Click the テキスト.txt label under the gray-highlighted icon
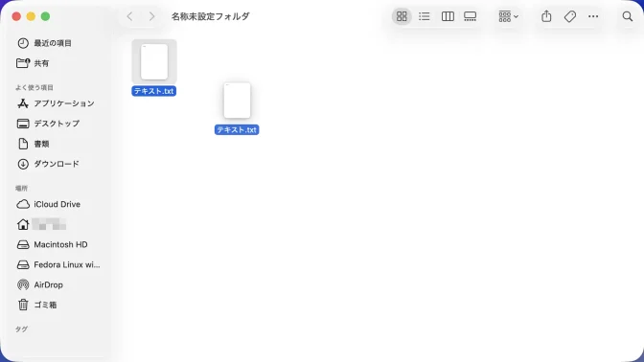 (154, 91)
